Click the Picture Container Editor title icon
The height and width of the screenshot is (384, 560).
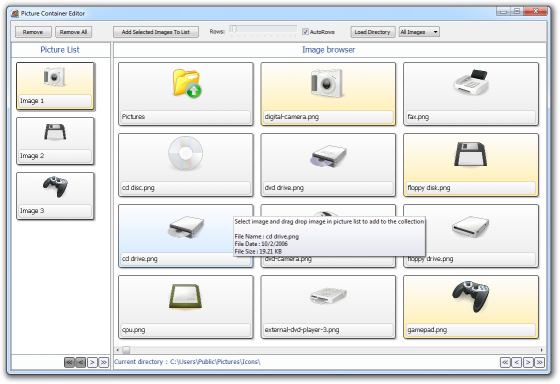click(15, 14)
